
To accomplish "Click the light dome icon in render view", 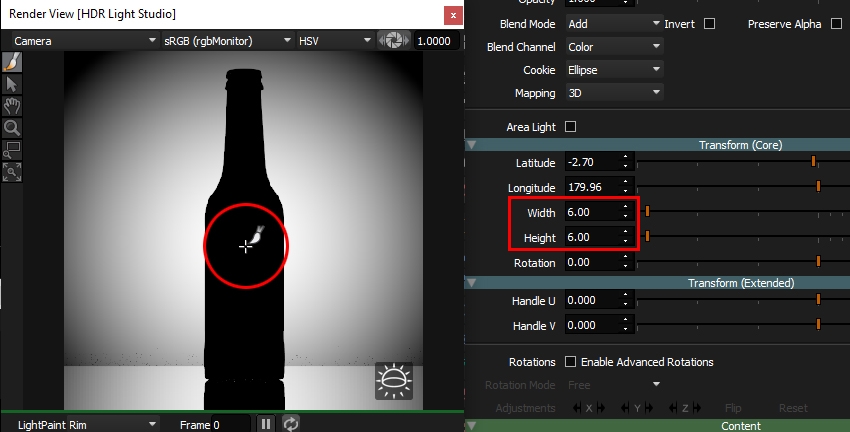I will tap(394, 381).
